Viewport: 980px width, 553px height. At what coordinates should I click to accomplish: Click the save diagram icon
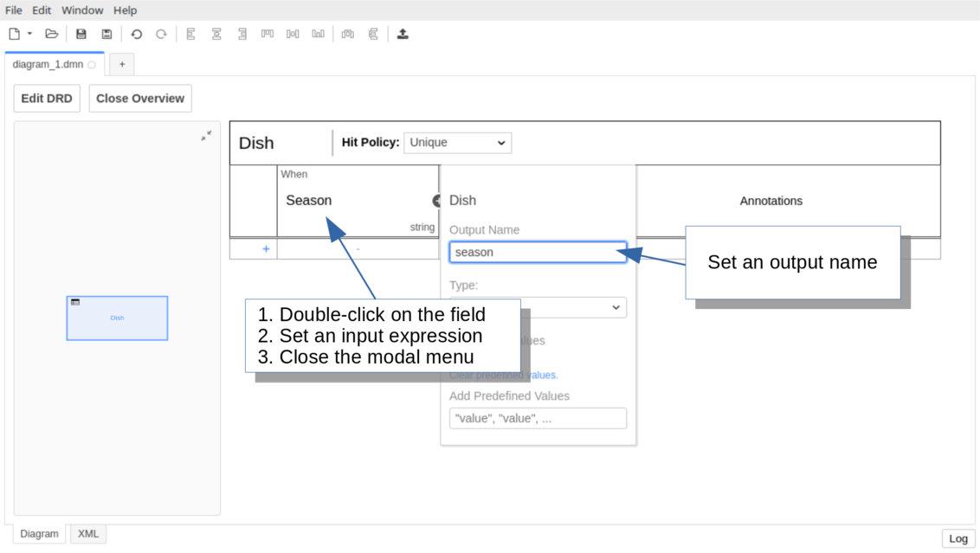point(81,34)
